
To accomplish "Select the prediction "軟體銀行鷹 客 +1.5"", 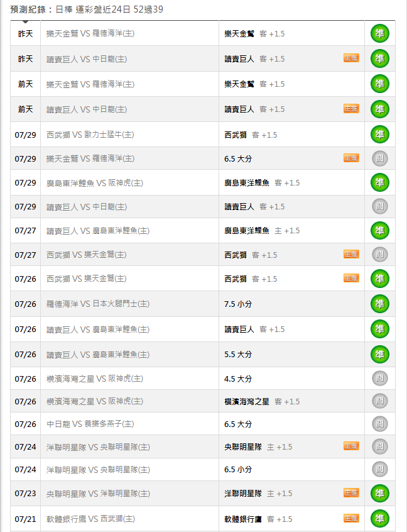I will (258, 519).
